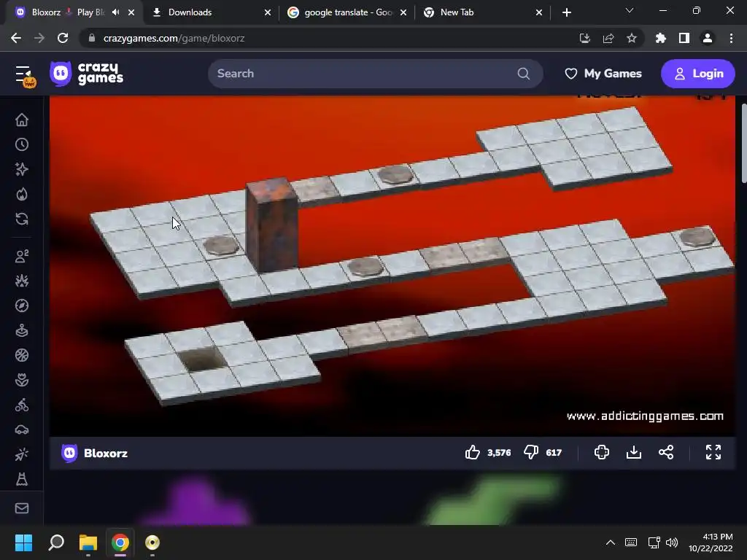
Task: Open 2 Player games category icon
Action: tap(22, 256)
